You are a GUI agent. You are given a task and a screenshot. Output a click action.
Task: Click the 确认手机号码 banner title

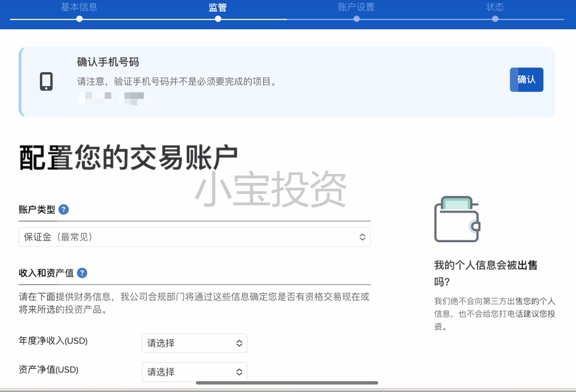(x=108, y=62)
